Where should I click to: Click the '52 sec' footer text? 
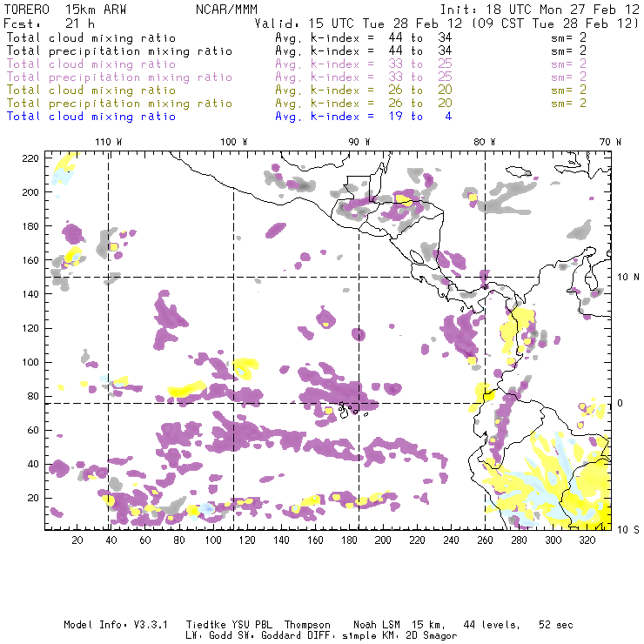point(556,625)
